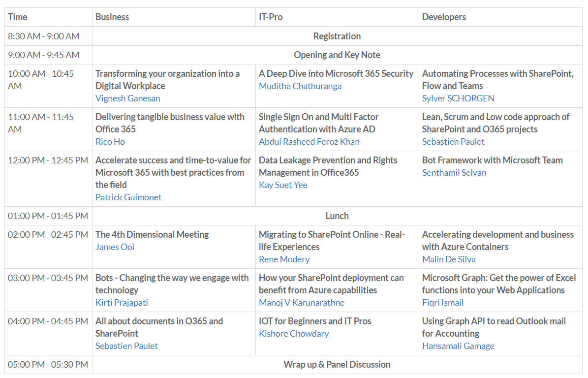Click the 03:00 PM - 03:45 PM time cell
The width and height of the screenshot is (588, 378).
coord(48,290)
